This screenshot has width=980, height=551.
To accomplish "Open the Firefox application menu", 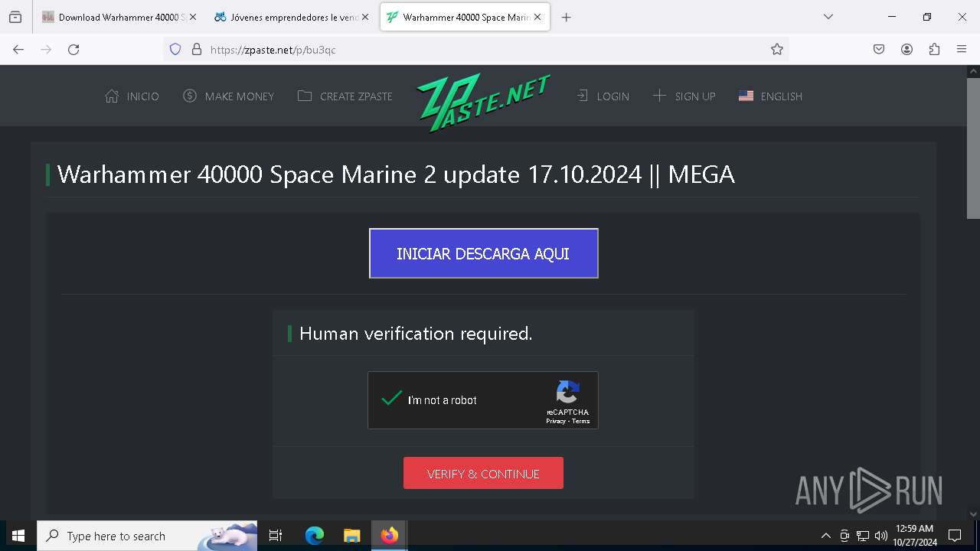I will (962, 50).
